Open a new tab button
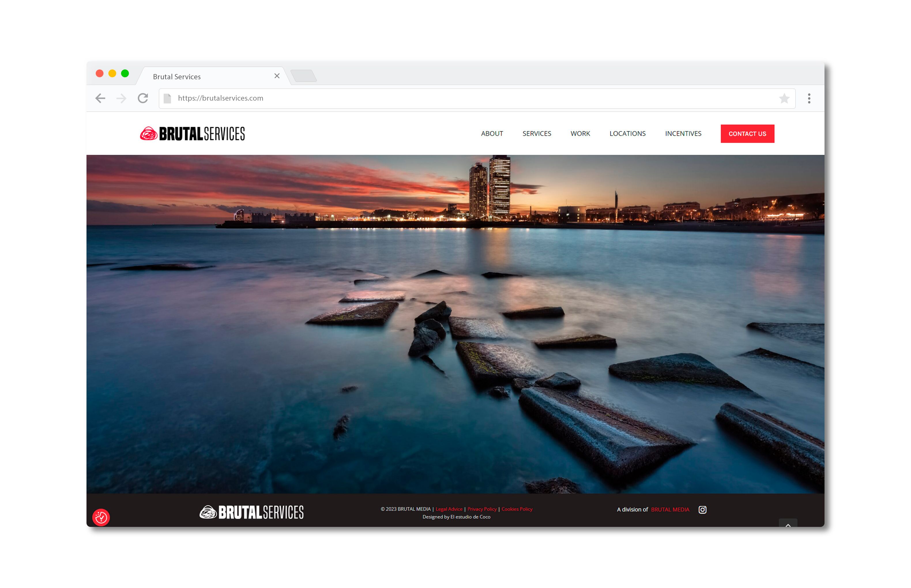911x588 pixels. (x=304, y=76)
